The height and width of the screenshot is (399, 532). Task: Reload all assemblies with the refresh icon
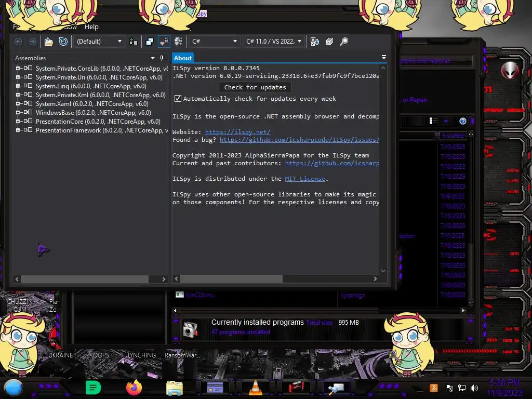coord(63,42)
